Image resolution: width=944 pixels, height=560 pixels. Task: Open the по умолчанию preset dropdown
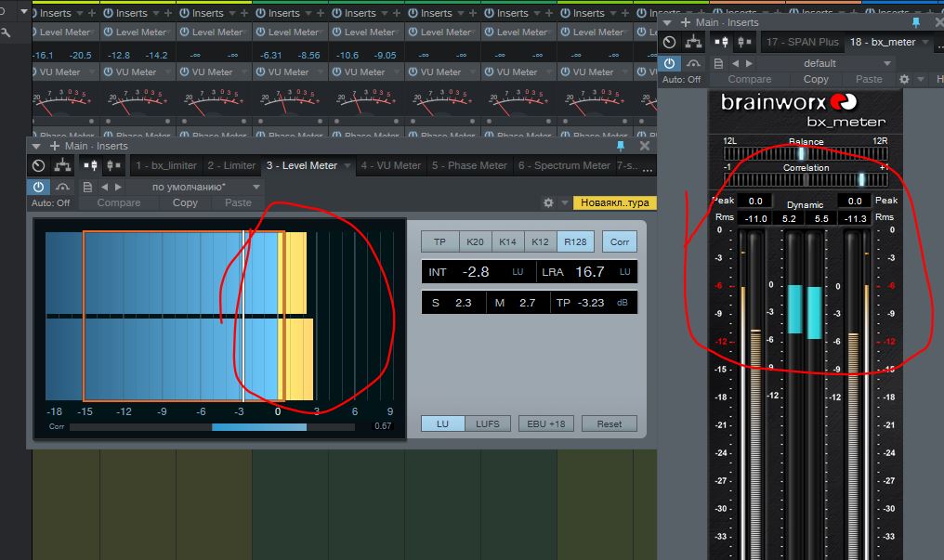coord(256,187)
